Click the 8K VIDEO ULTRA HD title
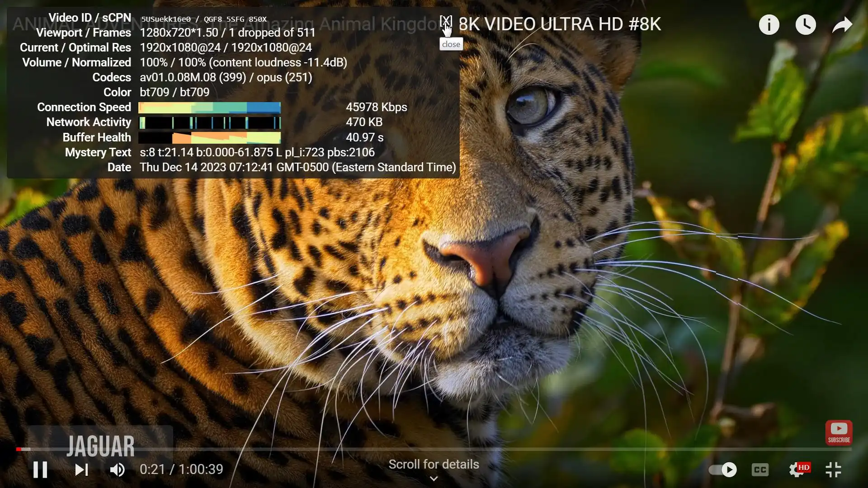This screenshot has width=868, height=488. 560,24
